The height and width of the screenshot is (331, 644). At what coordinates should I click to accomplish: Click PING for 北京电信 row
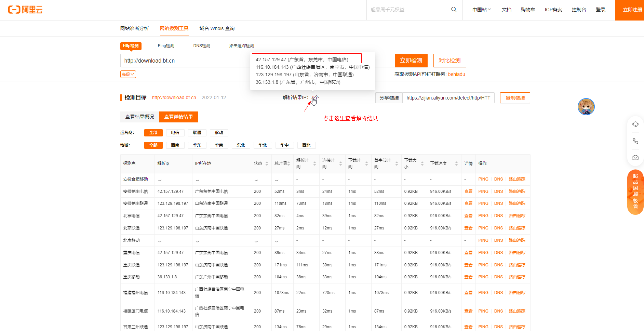click(483, 216)
